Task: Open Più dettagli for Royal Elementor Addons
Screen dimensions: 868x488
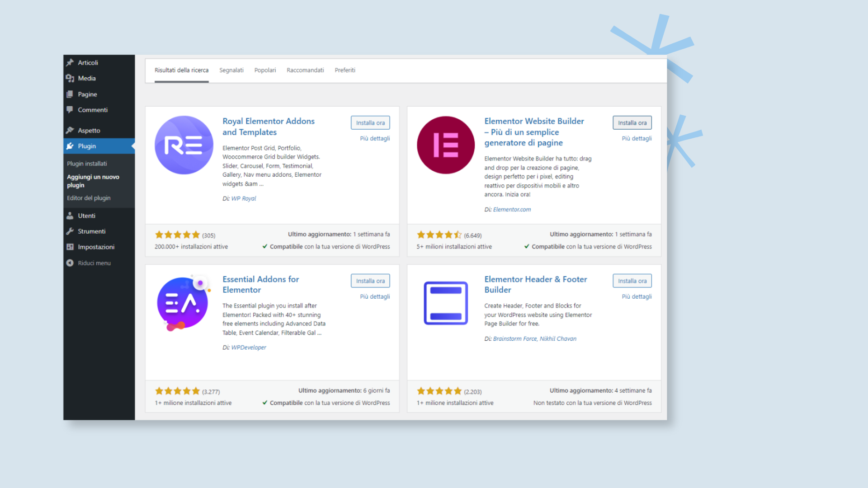Action: pos(375,139)
